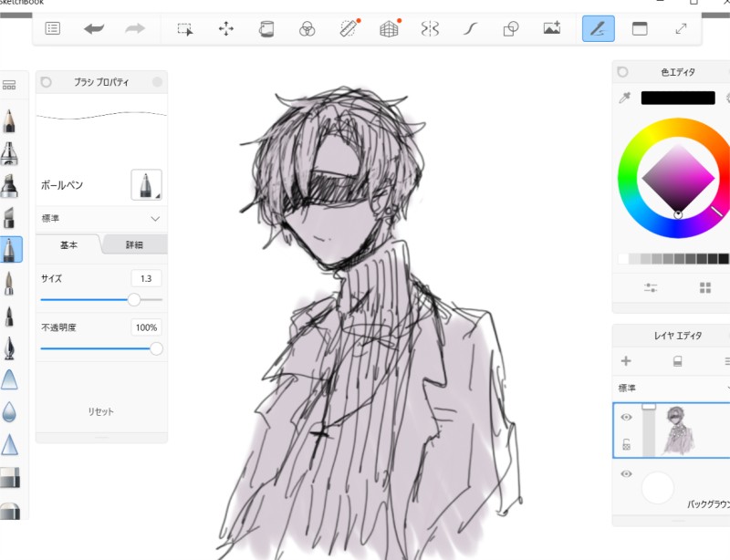Toggle the layer transparency lock icon
The height and width of the screenshot is (560, 730).
tap(626, 444)
